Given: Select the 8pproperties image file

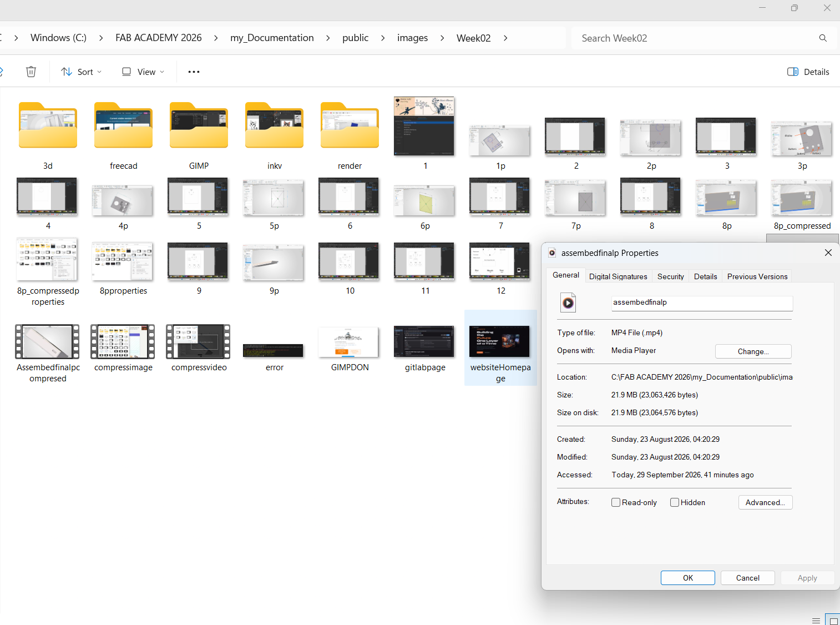Looking at the screenshot, I should click(123, 261).
